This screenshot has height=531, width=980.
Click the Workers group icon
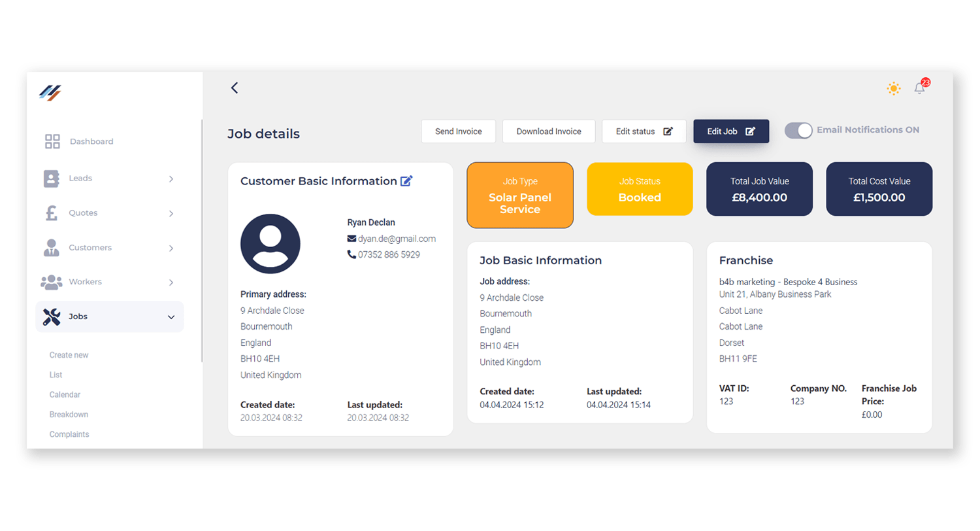(x=52, y=283)
